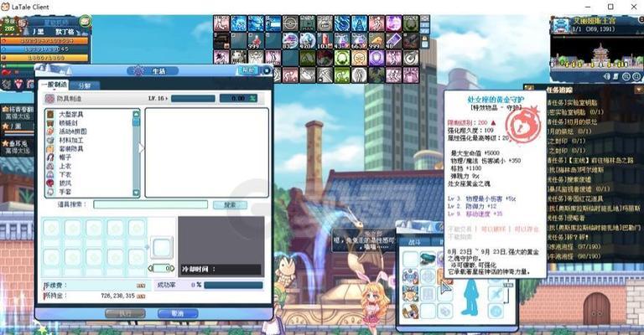Click the zoom icon under the minimap
The width and height of the screenshot is (644, 335).
626,77
